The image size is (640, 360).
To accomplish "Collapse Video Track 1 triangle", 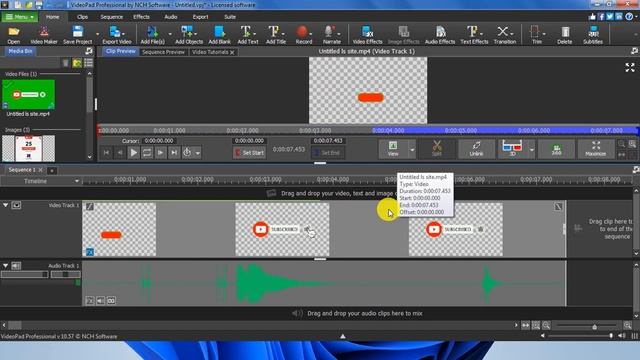I will click(5, 205).
